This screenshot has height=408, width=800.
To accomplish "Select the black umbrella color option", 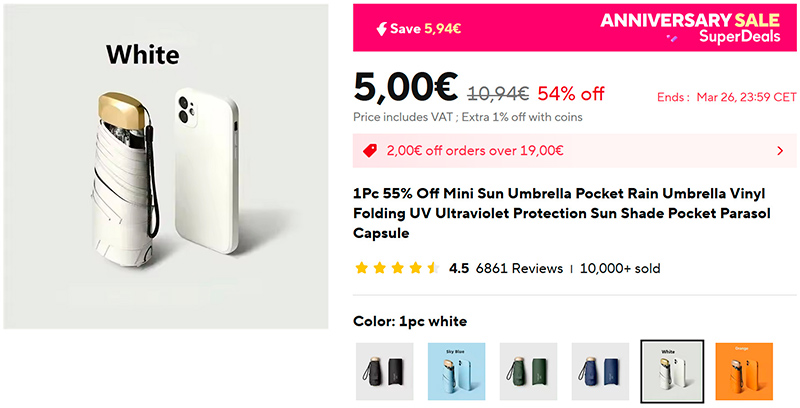I will 385,371.
